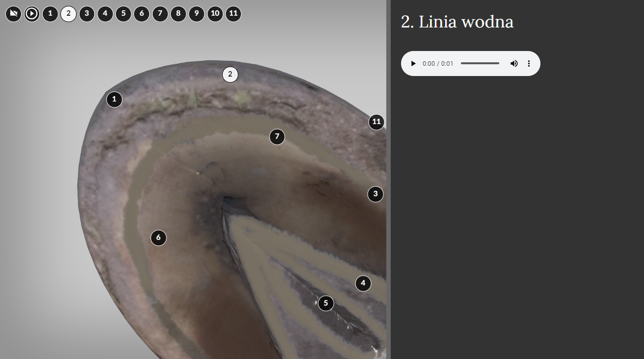Click hotspot marker 1 on the hoof model

click(114, 100)
